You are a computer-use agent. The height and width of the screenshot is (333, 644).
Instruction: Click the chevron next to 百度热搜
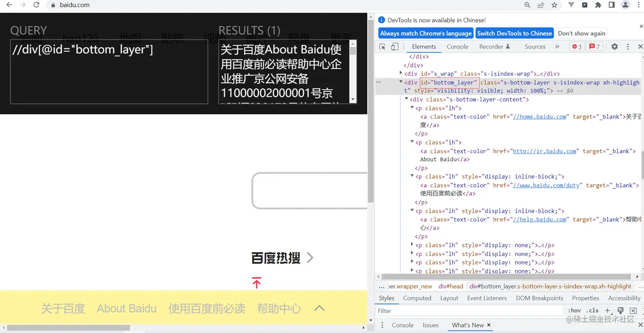click(310, 258)
